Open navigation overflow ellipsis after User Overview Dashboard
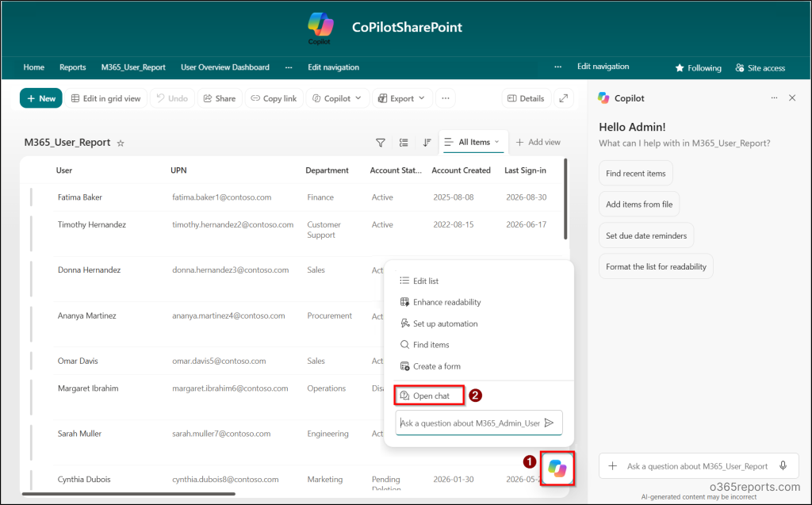812x505 pixels. coord(289,67)
